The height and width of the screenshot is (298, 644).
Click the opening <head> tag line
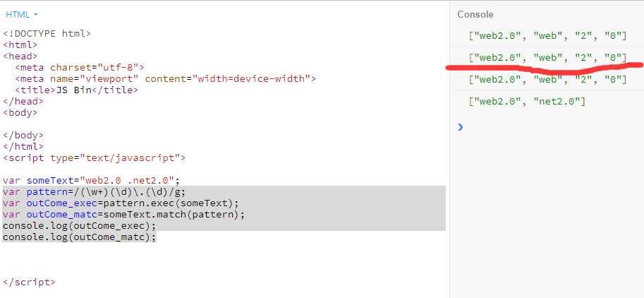[20, 56]
